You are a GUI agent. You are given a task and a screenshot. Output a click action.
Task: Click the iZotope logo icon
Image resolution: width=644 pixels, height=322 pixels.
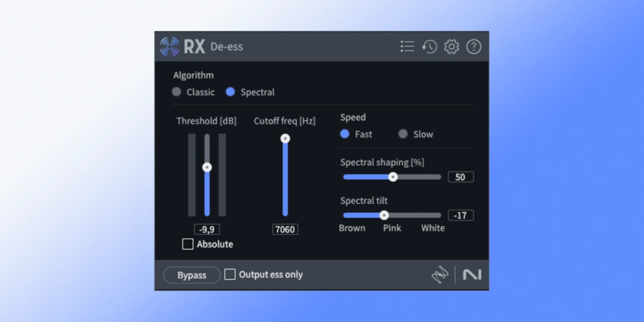(x=439, y=275)
